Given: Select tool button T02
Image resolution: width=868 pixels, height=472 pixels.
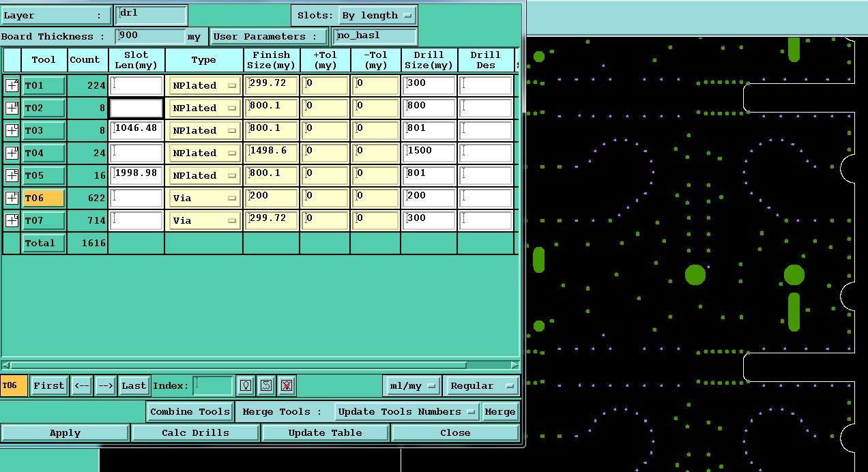Looking at the screenshot, I should click(44, 108).
